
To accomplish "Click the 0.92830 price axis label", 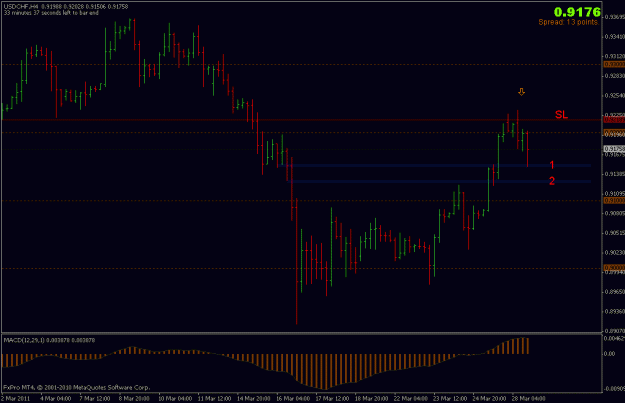I will (615, 76).
